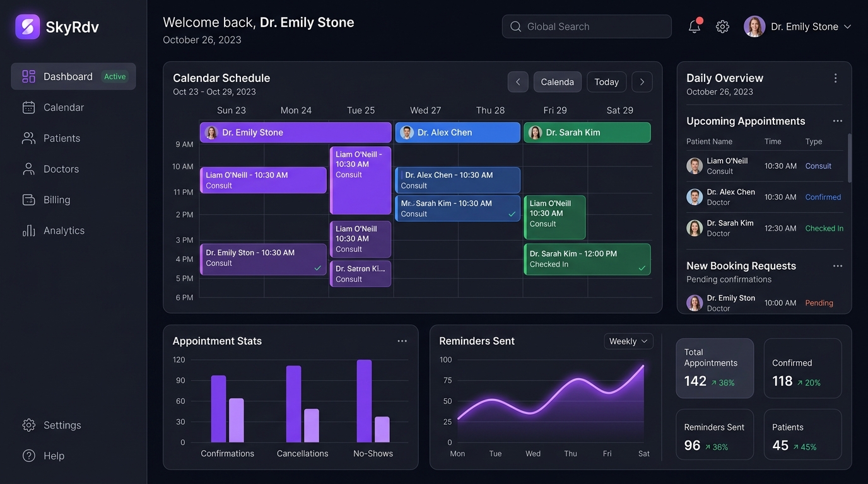The image size is (868, 484).
Task: Expand Dr. Emily Stone profile menu
Action: click(797, 26)
